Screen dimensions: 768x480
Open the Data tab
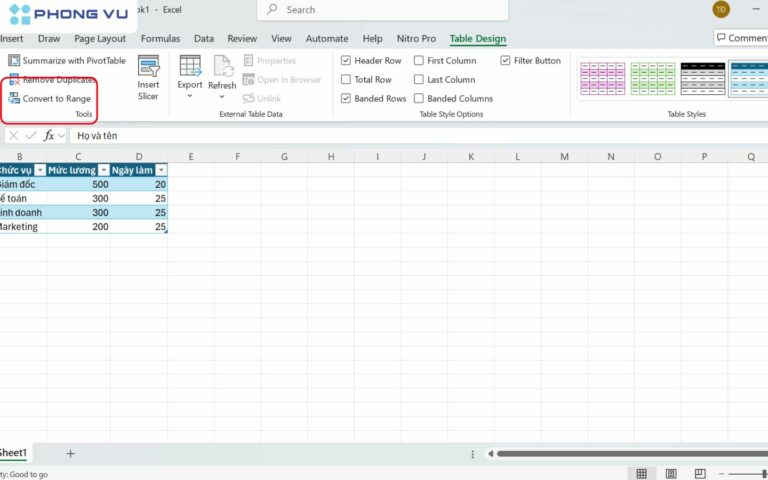204,38
